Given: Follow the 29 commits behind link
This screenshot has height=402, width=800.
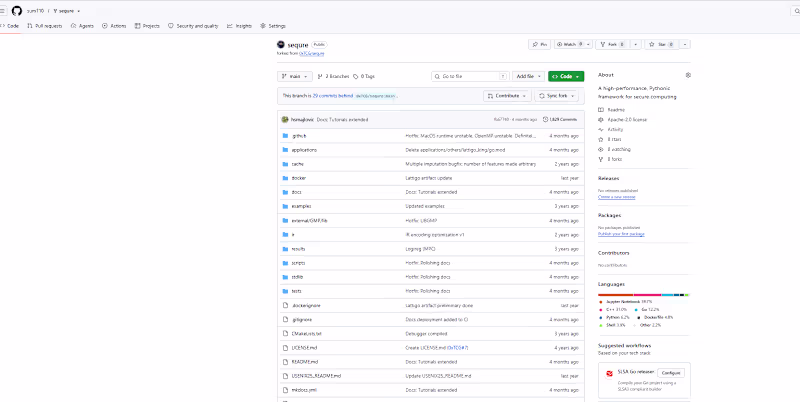Looking at the screenshot, I should (332, 96).
